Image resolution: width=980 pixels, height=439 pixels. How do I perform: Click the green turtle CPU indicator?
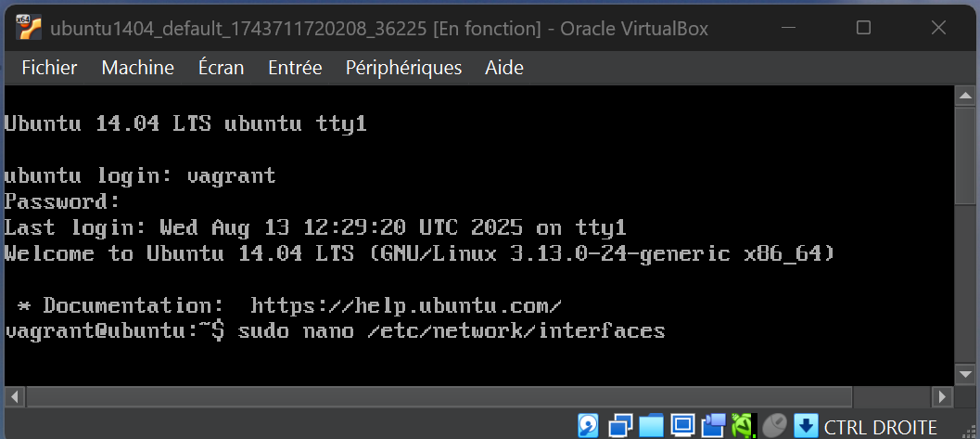click(744, 426)
